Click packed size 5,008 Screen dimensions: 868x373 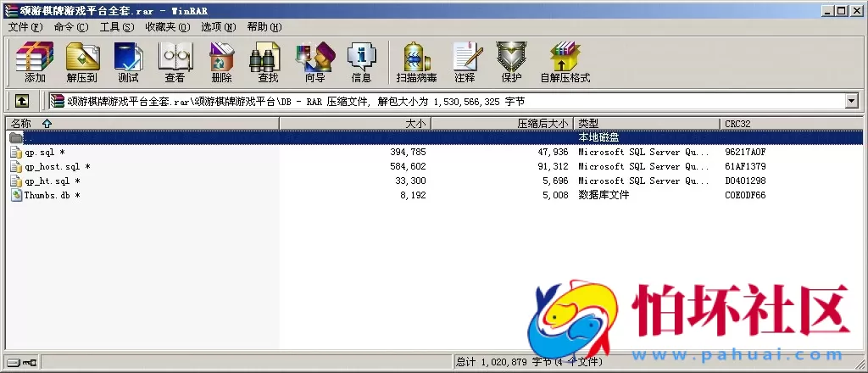click(556, 195)
